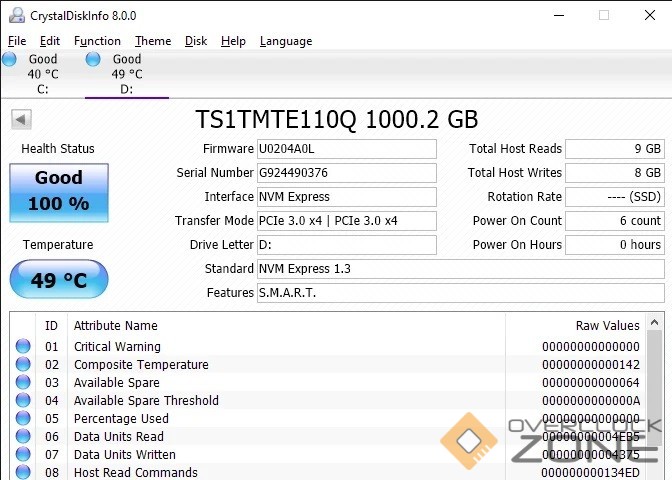The height and width of the screenshot is (480, 672).
Task: Select the D: drive status orb
Action: click(93, 59)
